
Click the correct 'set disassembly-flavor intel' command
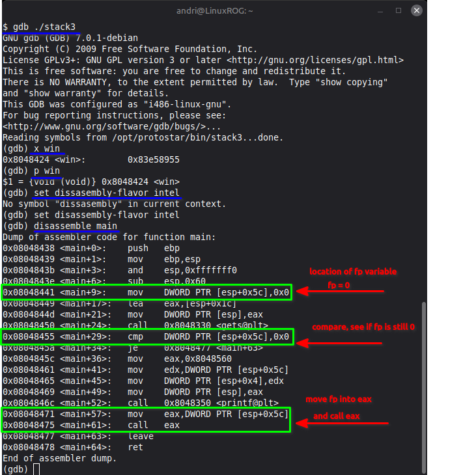[107, 215]
